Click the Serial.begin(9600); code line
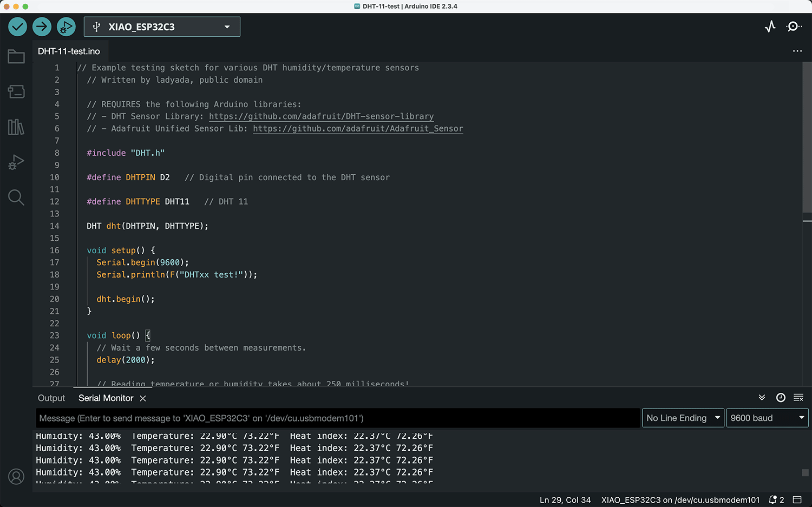812x507 pixels. click(x=143, y=262)
